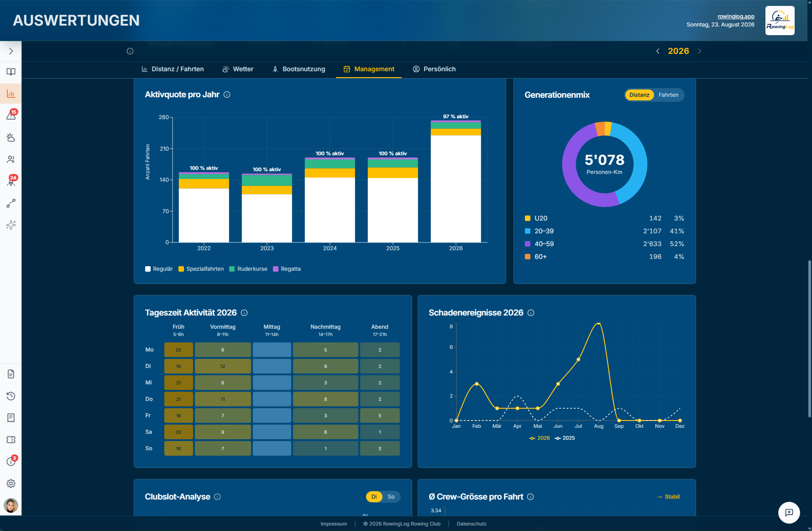812x531 pixels.
Task: Switch to Distanz / Fahrten tab
Action: click(x=173, y=69)
